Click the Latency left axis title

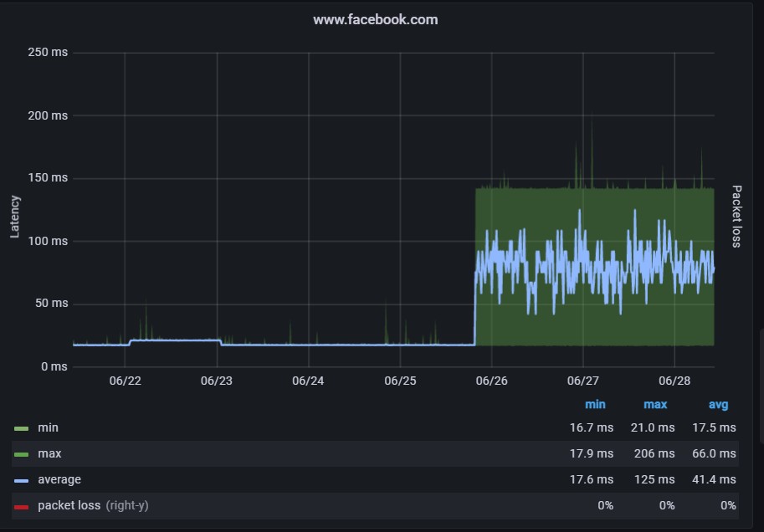[x=14, y=217]
